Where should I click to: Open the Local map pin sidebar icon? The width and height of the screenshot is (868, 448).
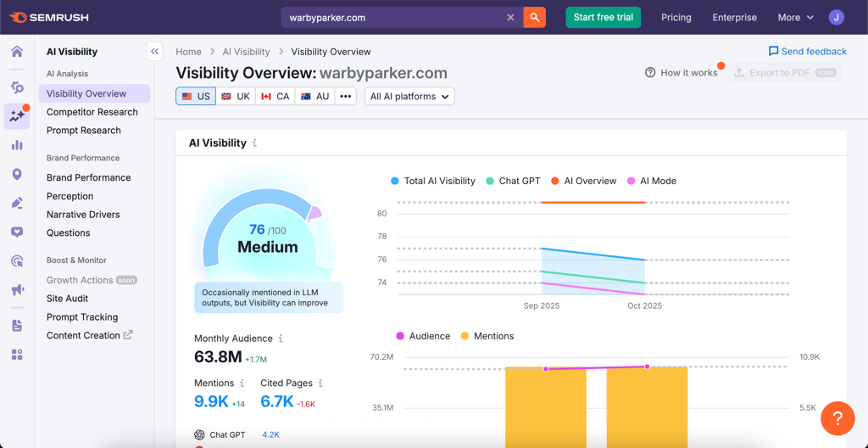(x=17, y=175)
